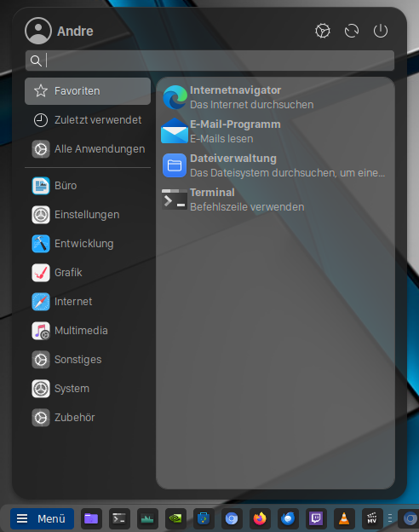Click the NVIDIA settings taskbar icon

[x=175, y=518]
